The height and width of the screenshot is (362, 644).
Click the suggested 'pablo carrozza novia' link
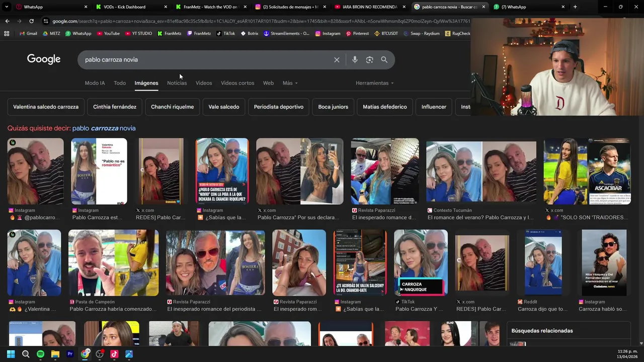click(x=104, y=128)
